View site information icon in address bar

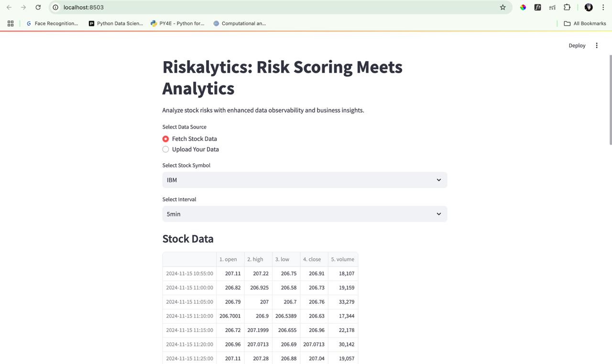click(x=55, y=7)
